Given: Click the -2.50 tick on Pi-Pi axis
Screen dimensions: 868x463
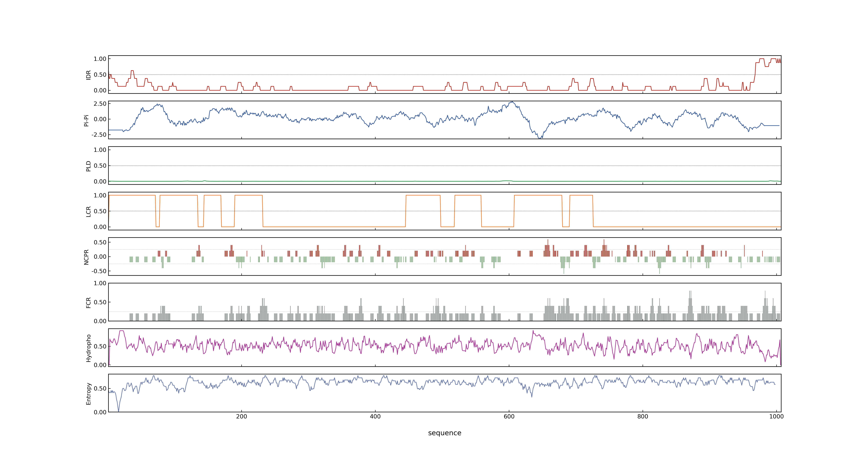Looking at the screenshot, I should (99, 135).
